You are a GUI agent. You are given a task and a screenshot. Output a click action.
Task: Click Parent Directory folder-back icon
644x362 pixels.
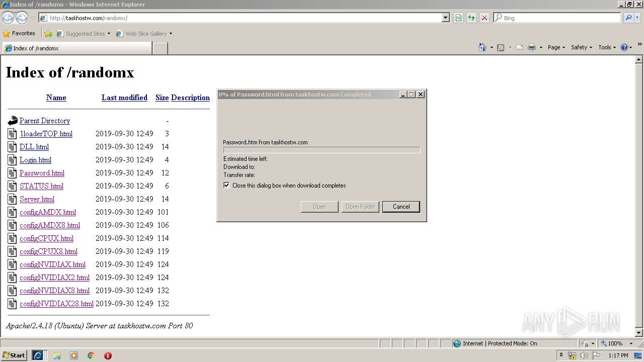coord(13,121)
